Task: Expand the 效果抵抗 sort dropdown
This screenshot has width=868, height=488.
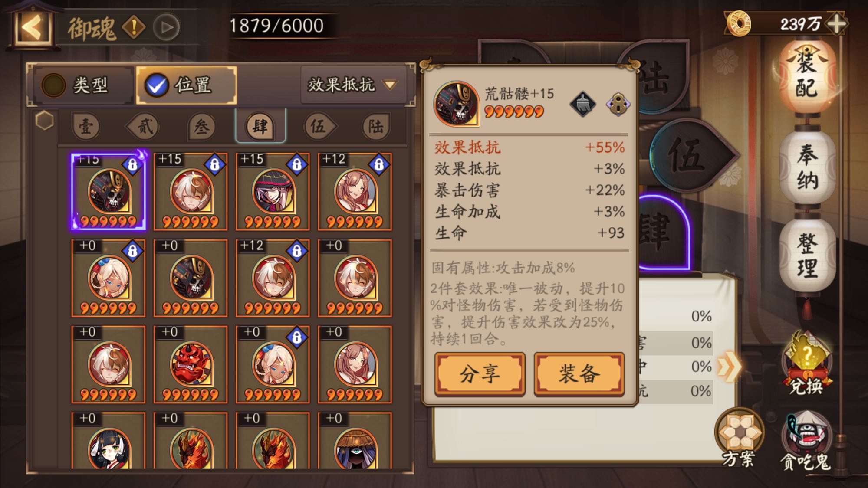Action: tap(353, 85)
